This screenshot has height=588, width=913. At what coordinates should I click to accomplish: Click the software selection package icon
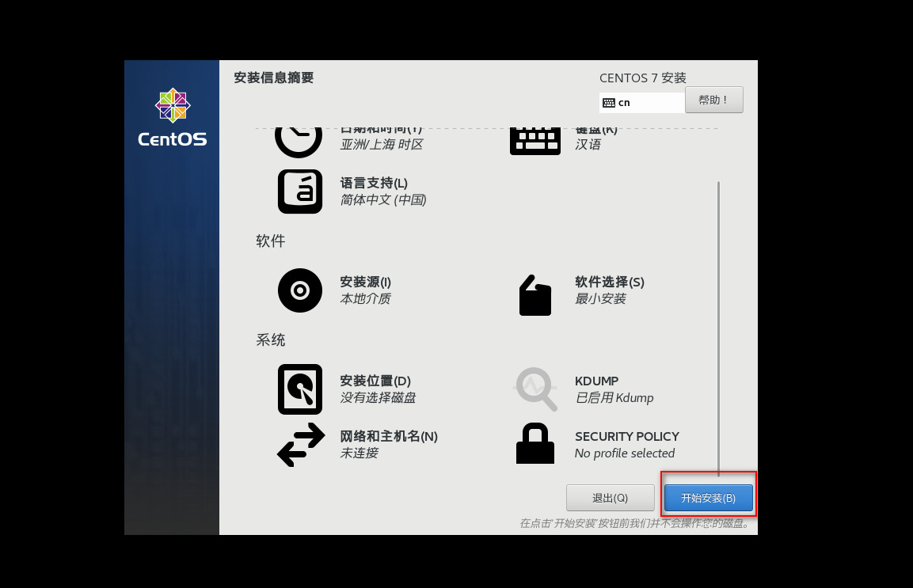535,295
